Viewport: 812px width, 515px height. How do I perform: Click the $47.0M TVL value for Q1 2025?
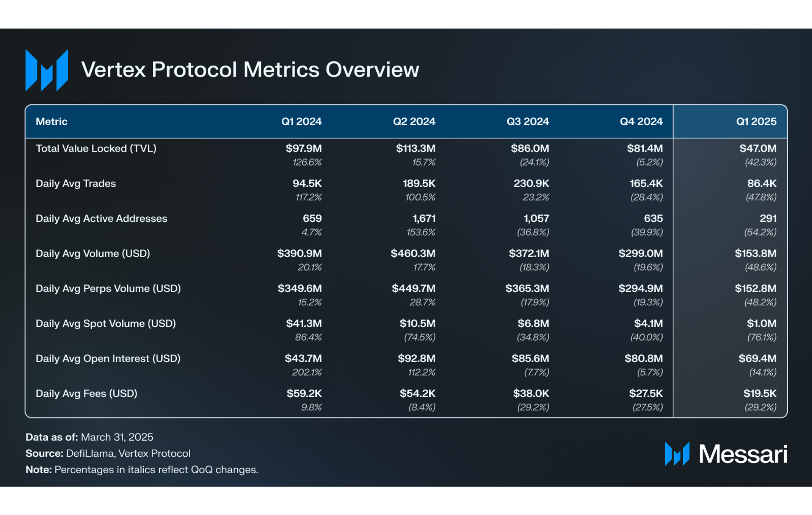[758, 148]
